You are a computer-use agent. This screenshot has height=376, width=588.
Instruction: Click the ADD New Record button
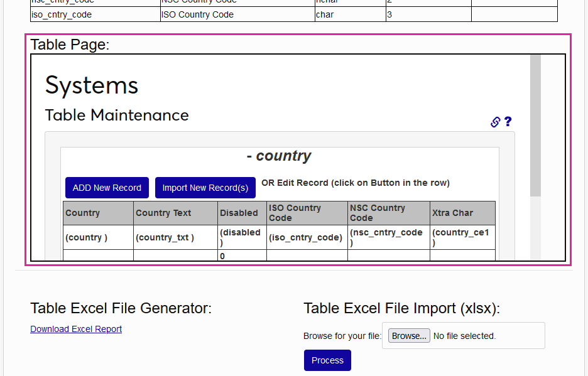pos(107,188)
